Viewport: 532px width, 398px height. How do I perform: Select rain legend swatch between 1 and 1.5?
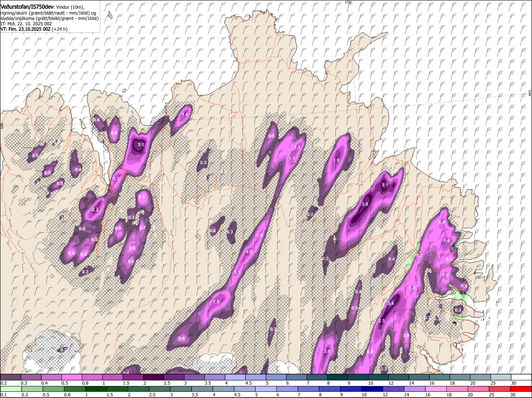click(96, 389)
